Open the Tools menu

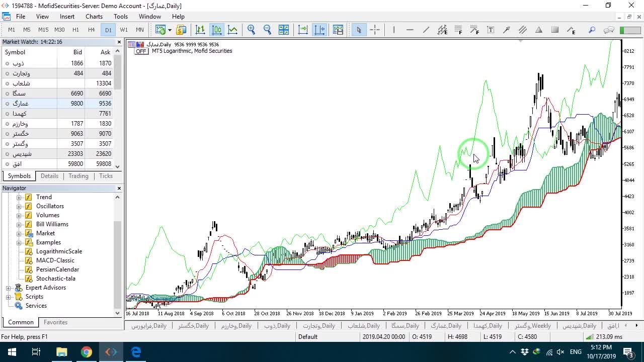click(x=121, y=16)
